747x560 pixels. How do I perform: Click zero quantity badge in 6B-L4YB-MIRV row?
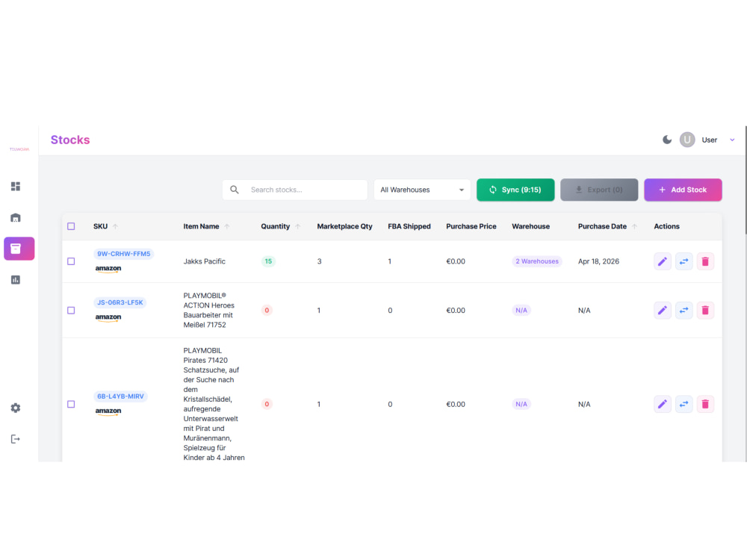tap(267, 404)
